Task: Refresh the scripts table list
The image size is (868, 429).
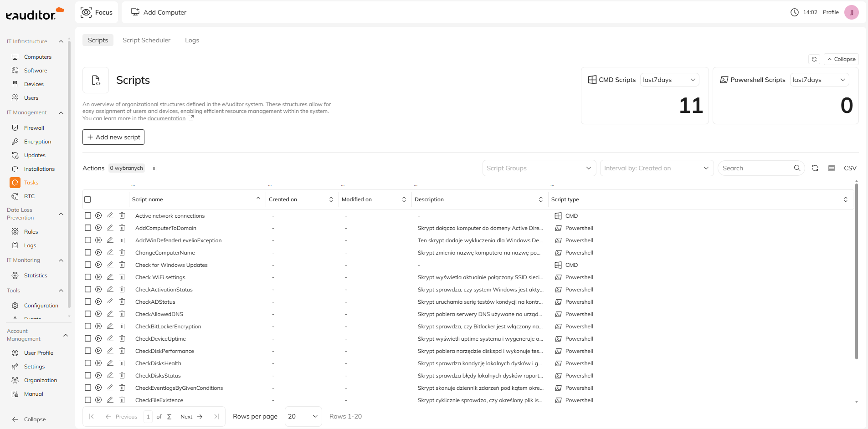Action: pos(815,168)
